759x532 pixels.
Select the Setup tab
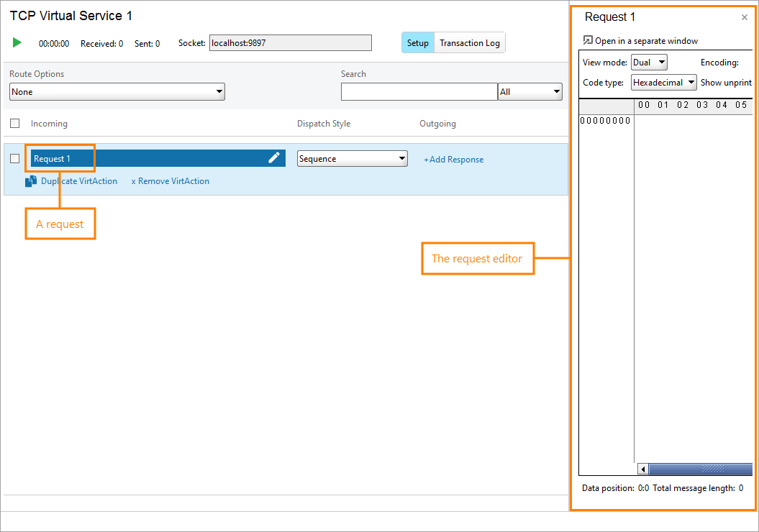[x=417, y=42]
